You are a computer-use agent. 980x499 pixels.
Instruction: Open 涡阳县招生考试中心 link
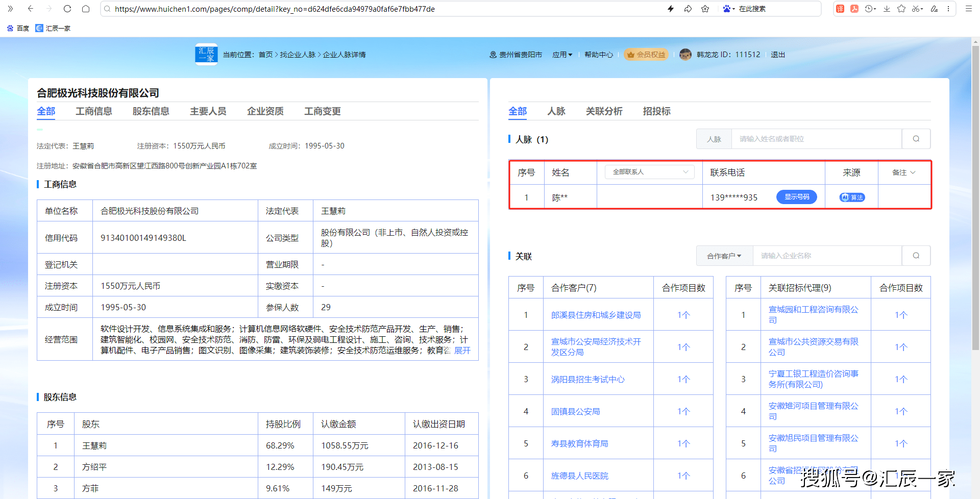pos(588,379)
